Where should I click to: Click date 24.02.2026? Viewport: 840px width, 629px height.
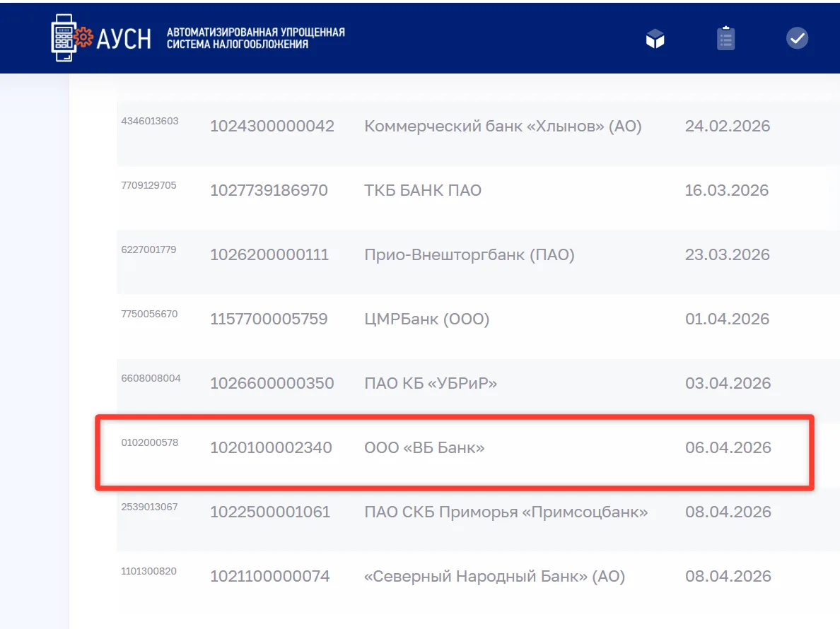coord(727,126)
